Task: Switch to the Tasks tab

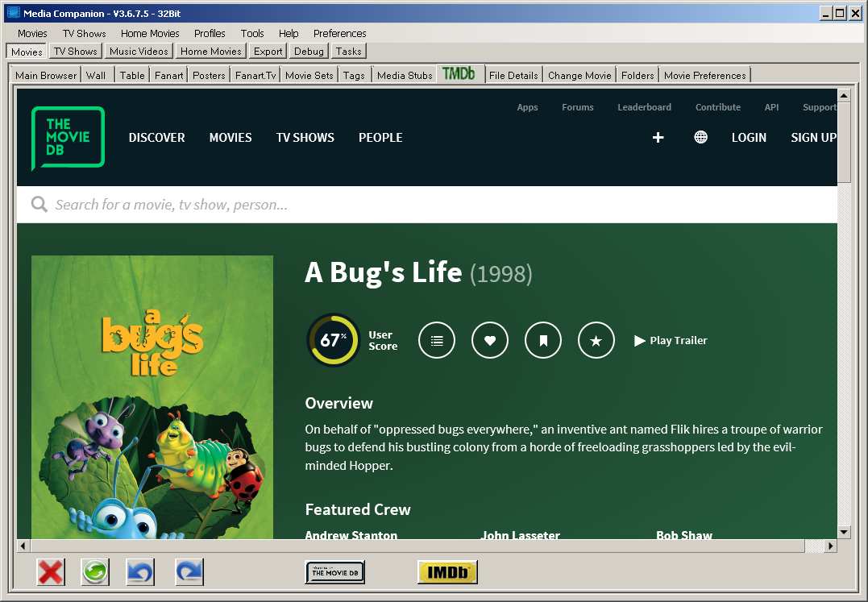Action: point(349,52)
